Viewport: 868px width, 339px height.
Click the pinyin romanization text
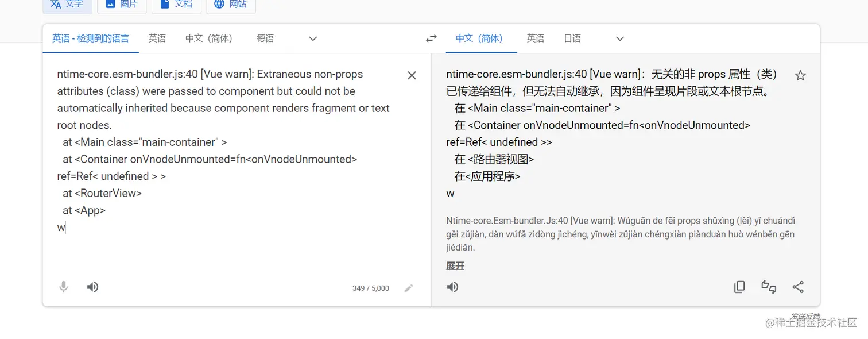click(621, 234)
